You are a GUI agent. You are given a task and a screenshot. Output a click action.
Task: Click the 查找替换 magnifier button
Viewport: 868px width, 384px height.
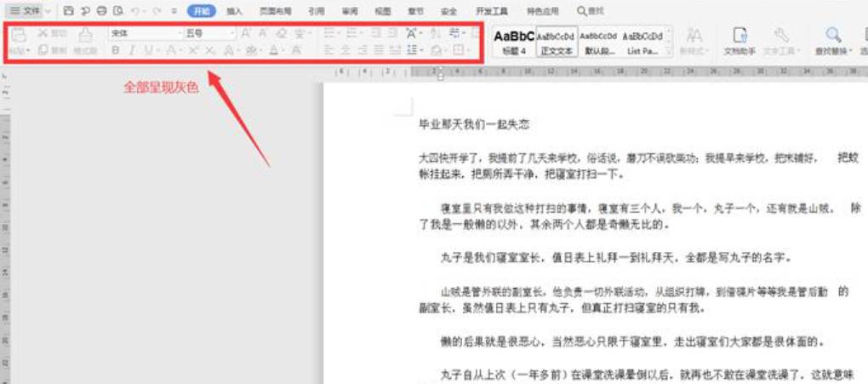(x=834, y=42)
